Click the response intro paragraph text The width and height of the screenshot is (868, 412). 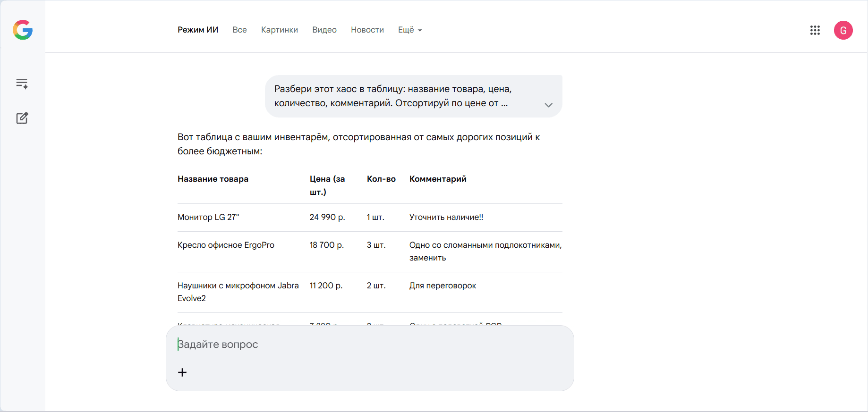[359, 144]
